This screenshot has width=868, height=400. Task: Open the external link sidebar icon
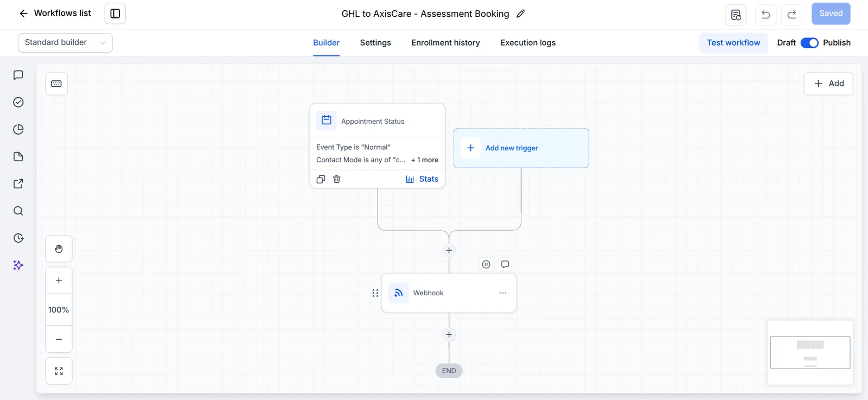point(18,183)
